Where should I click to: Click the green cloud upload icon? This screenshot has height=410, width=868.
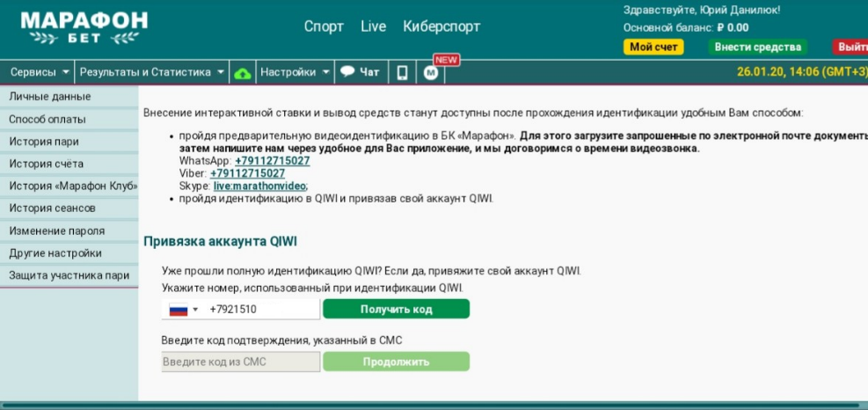pyautogui.click(x=243, y=73)
